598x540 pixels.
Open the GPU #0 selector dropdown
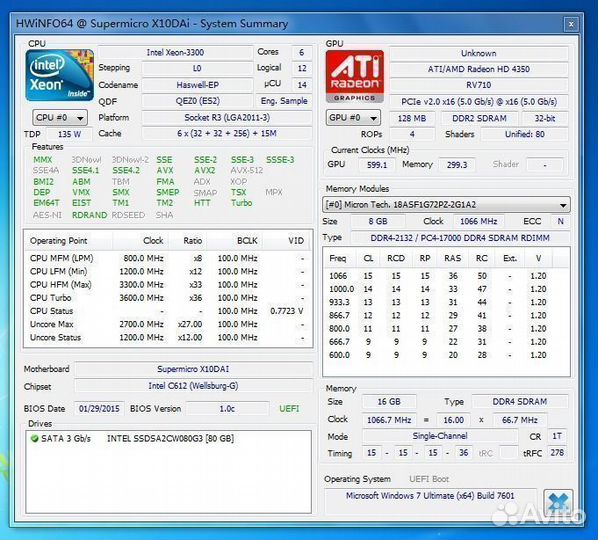[x=353, y=117]
